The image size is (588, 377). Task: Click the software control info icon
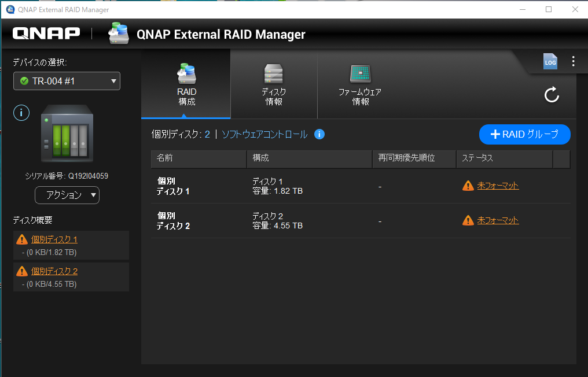coord(319,134)
